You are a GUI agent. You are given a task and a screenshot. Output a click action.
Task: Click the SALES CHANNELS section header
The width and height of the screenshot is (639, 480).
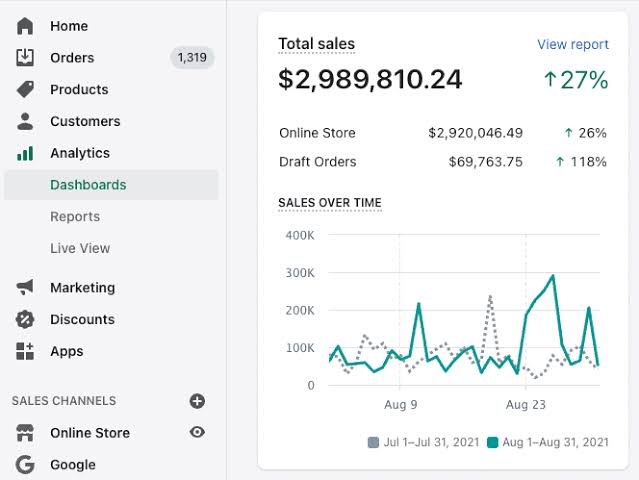click(x=64, y=401)
